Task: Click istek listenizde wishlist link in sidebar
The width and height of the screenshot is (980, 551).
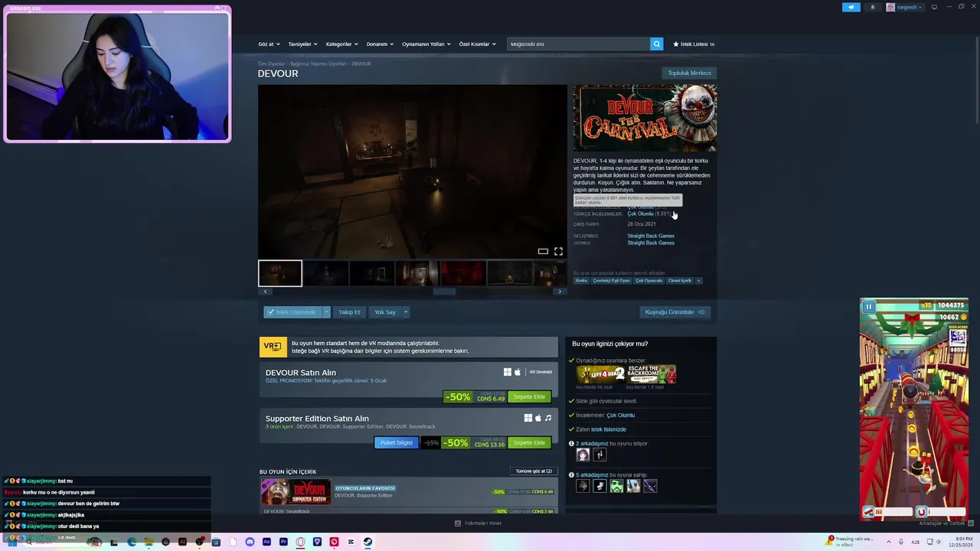Action: click(608, 429)
